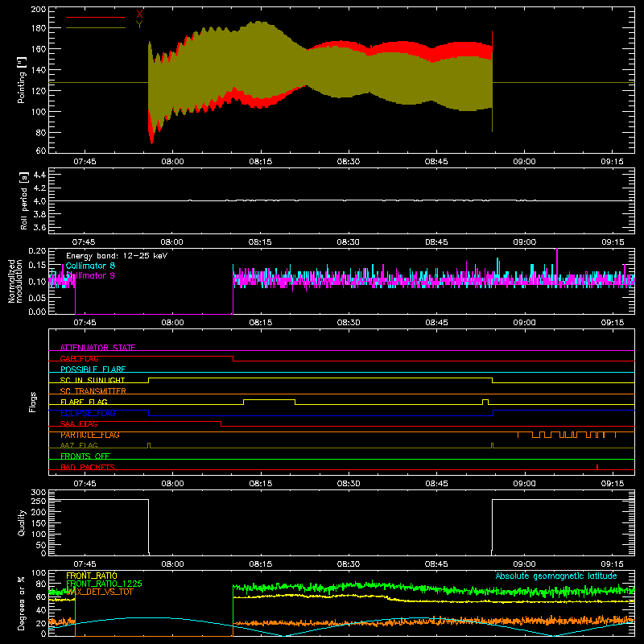644x644 pixels.
Task: Click the red BAD_PACKETS spike near 09:15
Action: click(597, 467)
